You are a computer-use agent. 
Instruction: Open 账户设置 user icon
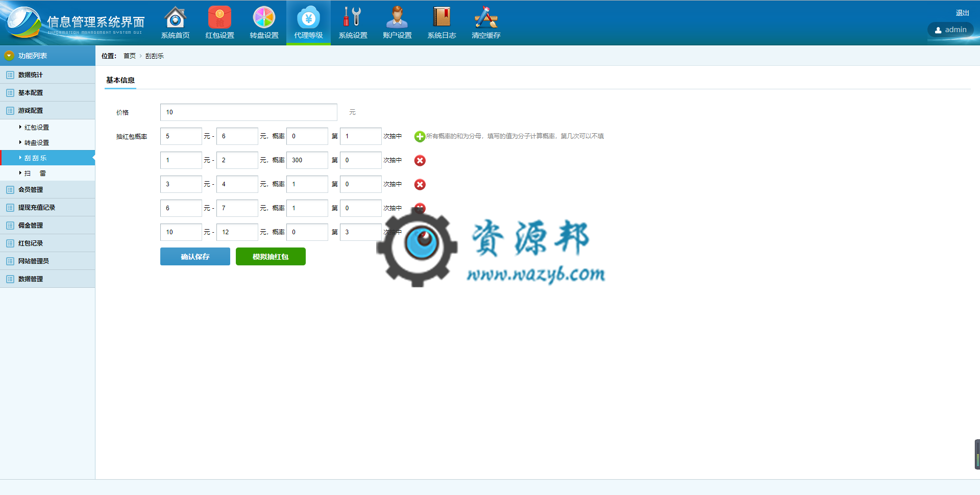click(x=397, y=17)
